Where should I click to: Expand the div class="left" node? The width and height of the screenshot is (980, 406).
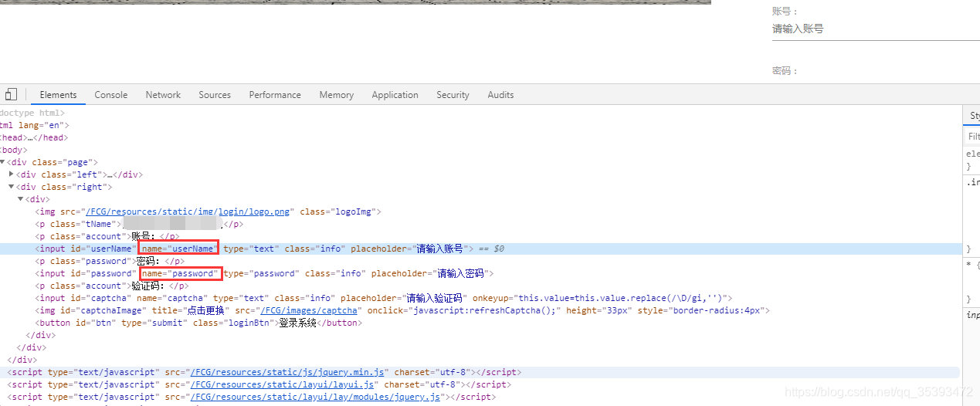12,174
